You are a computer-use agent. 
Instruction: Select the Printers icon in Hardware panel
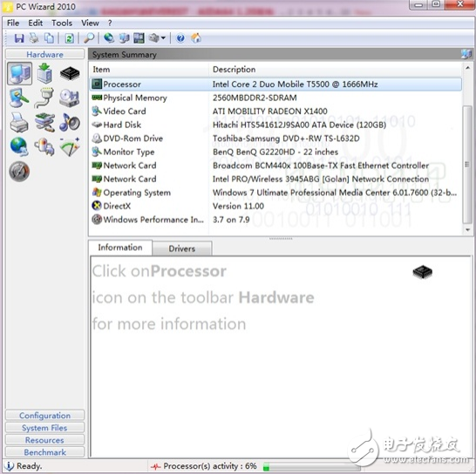point(19,123)
